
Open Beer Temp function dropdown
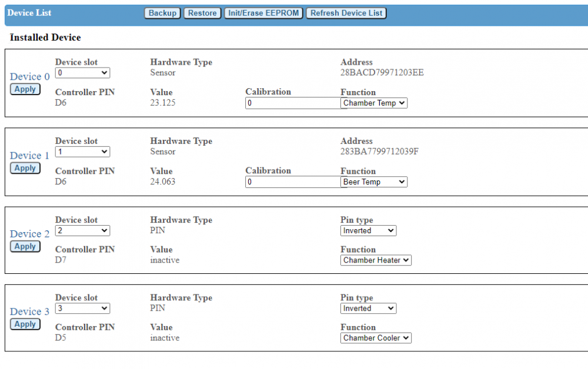(374, 182)
